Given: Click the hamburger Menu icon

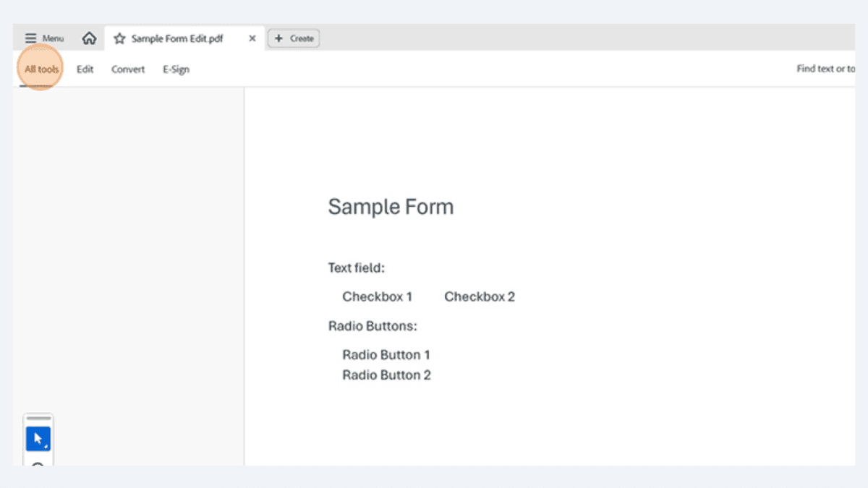Looking at the screenshot, I should 30,38.
